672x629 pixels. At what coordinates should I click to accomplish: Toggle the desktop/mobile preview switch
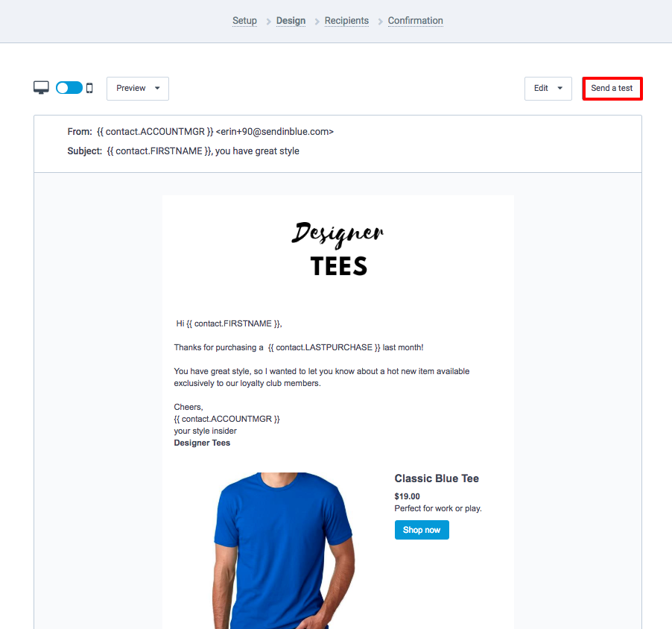coord(69,88)
